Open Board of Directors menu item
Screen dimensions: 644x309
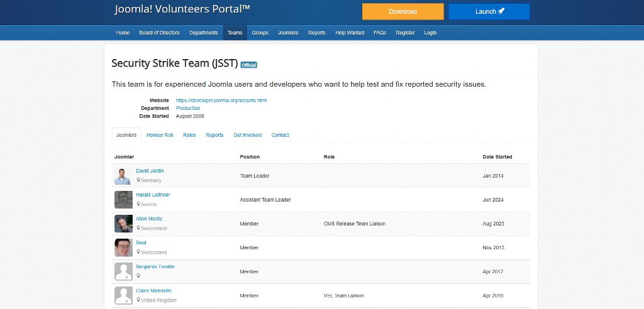coord(159,33)
